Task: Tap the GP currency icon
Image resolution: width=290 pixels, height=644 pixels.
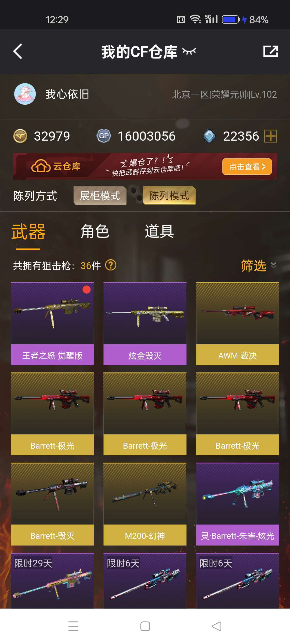Action: pos(104,136)
